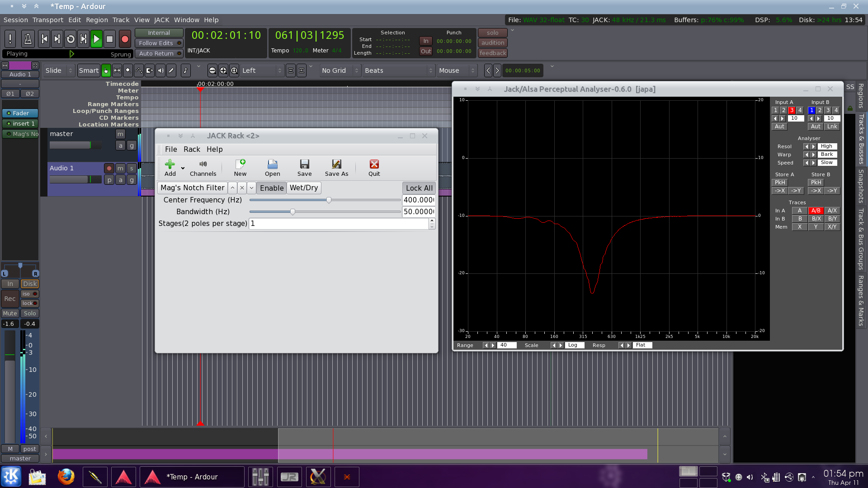Open the No Grid snap dropdown
Viewport: 868px width, 488px height.
tap(340, 70)
